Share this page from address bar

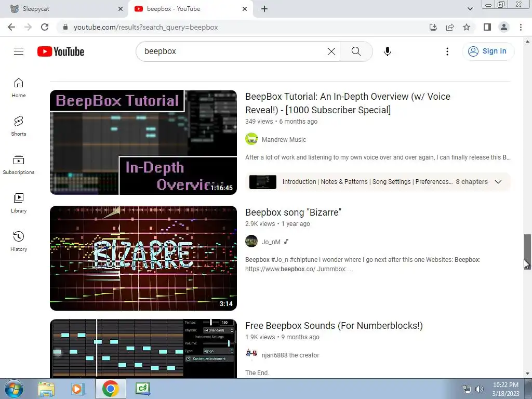coord(450,27)
